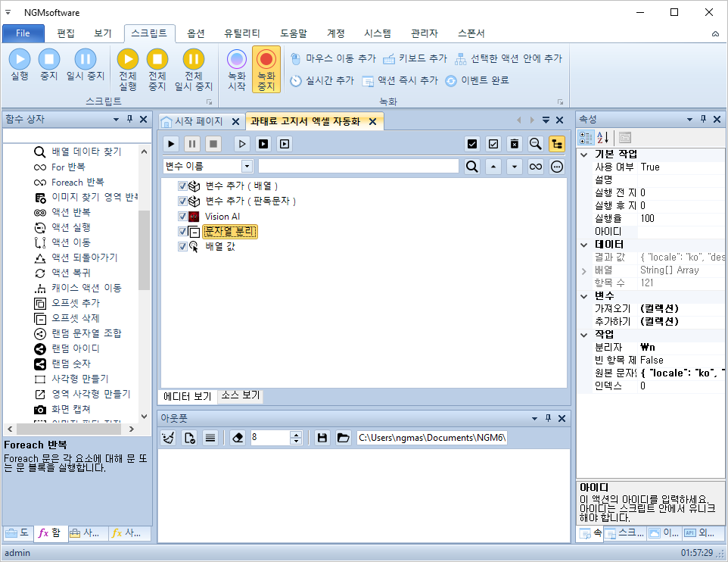Click check all actions icon
This screenshot has height=562, width=728.
pyautogui.click(x=472, y=144)
